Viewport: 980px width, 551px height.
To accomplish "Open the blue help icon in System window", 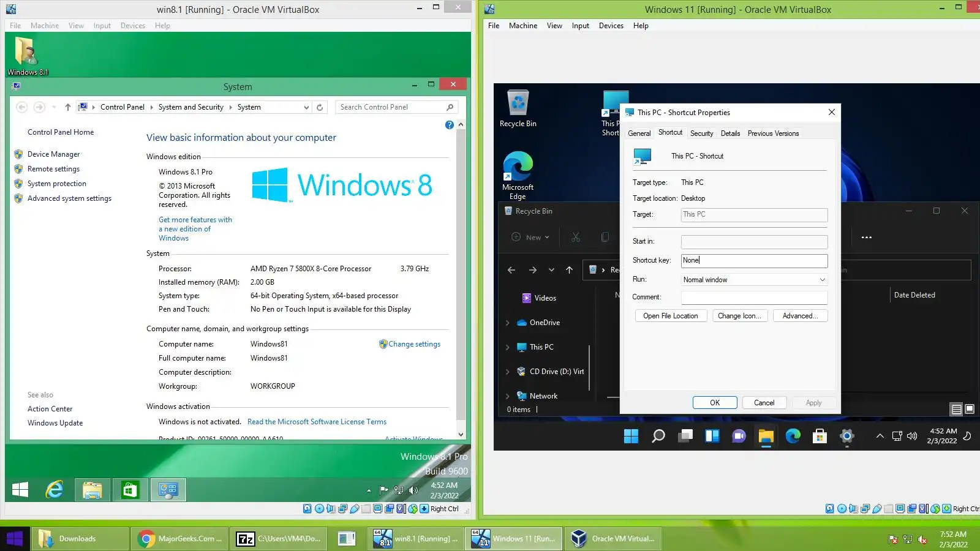I will point(450,125).
